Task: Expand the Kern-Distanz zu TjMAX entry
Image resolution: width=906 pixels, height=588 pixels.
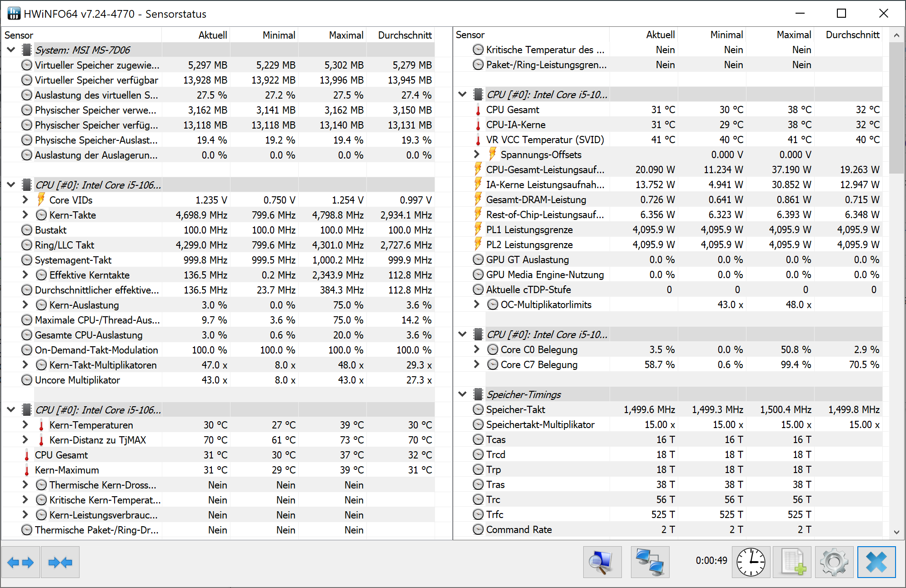Action: [x=25, y=440]
